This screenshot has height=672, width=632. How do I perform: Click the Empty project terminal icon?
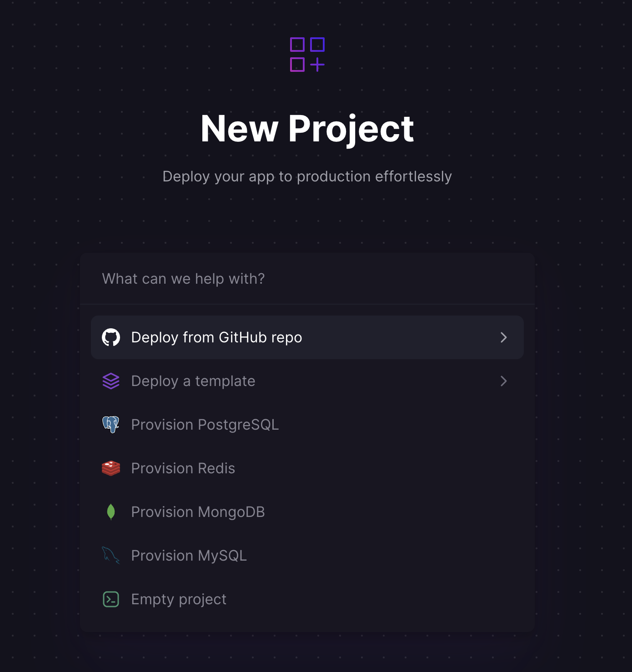pos(111,599)
